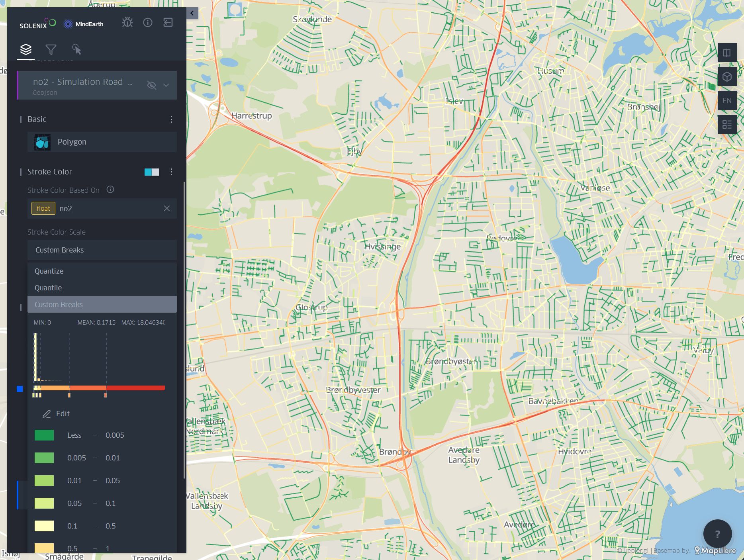Collapse the no2 layer settings chevron
Screen dimensions: 744x560
pos(166,85)
